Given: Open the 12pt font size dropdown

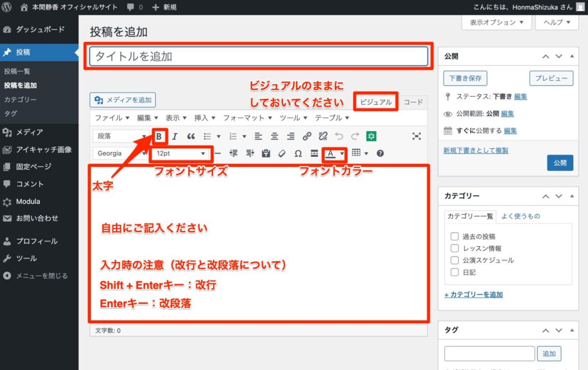Looking at the screenshot, I should point(181,154).
